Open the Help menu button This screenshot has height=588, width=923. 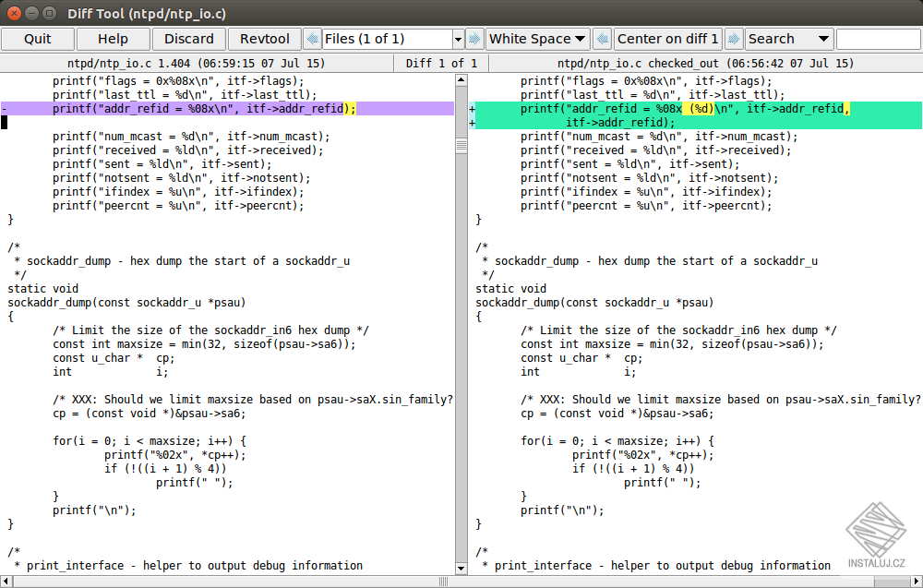113,39
